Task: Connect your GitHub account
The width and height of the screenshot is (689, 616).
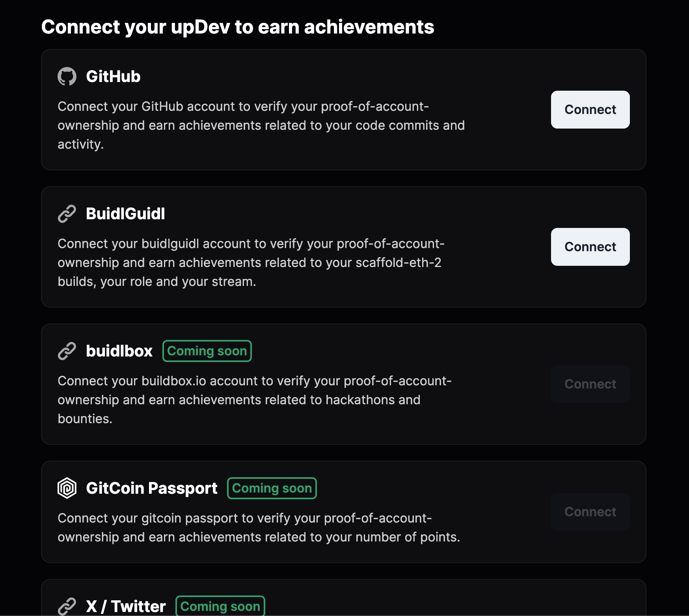Action: [590, 110]
